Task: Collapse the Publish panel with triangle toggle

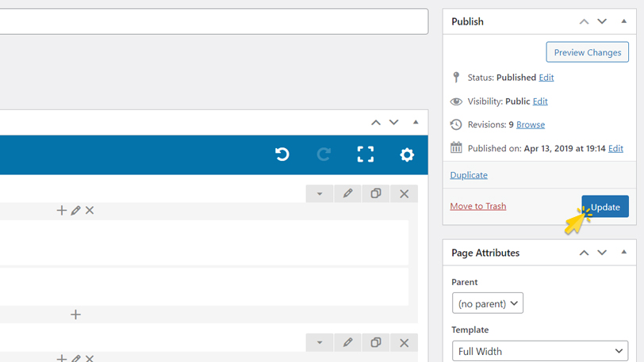Action: [623, 21]
